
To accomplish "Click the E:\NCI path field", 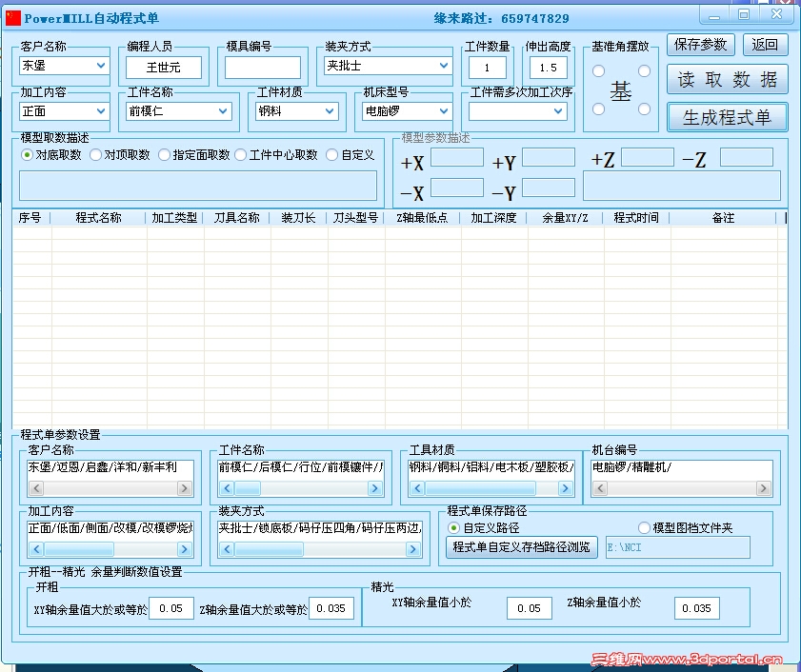I will pyautogui.click(x=678, y=547).
